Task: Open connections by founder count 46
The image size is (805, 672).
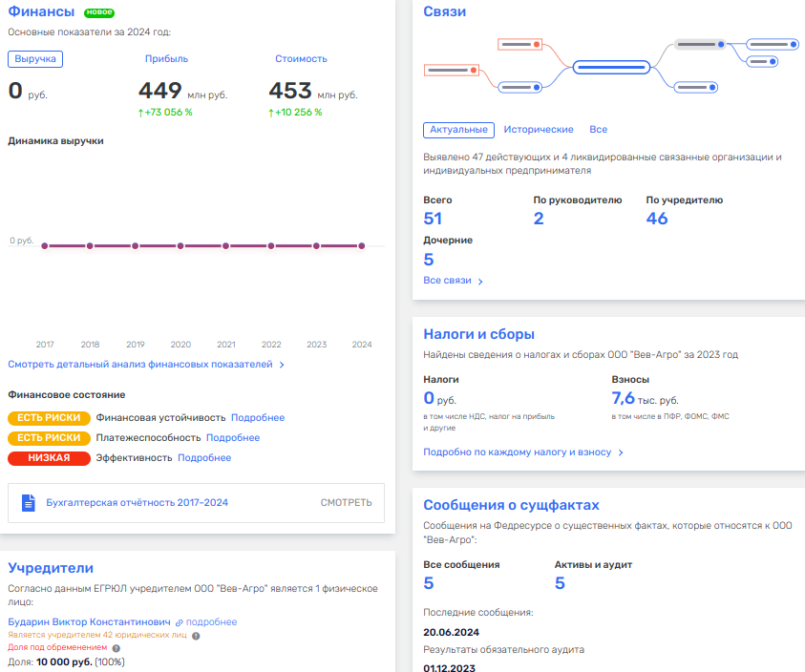Action: pos(657,219)
